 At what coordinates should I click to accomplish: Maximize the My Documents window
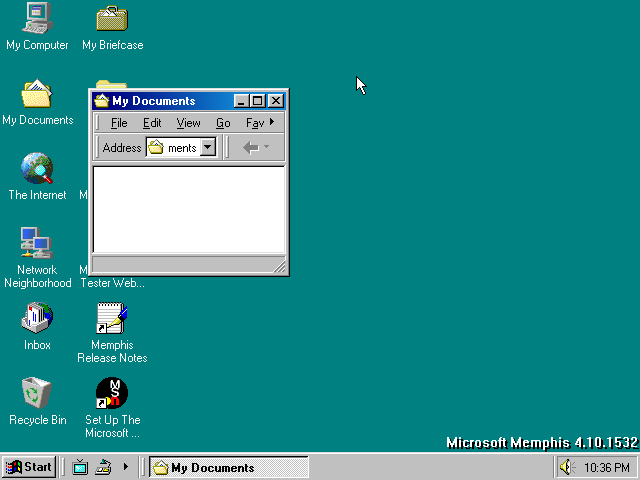click(x=257, y=101)
